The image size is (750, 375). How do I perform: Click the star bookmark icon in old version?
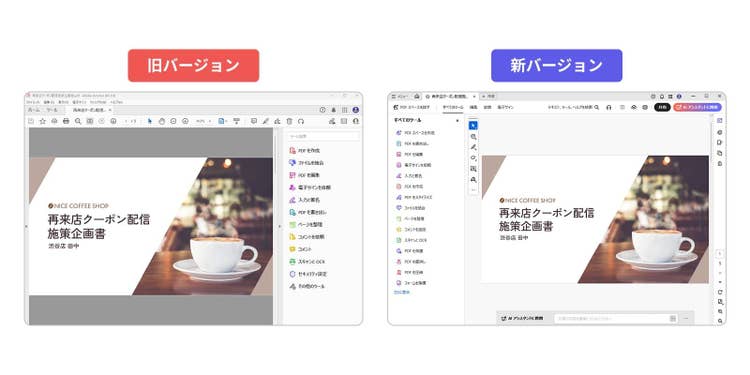[x=43, y=121]
